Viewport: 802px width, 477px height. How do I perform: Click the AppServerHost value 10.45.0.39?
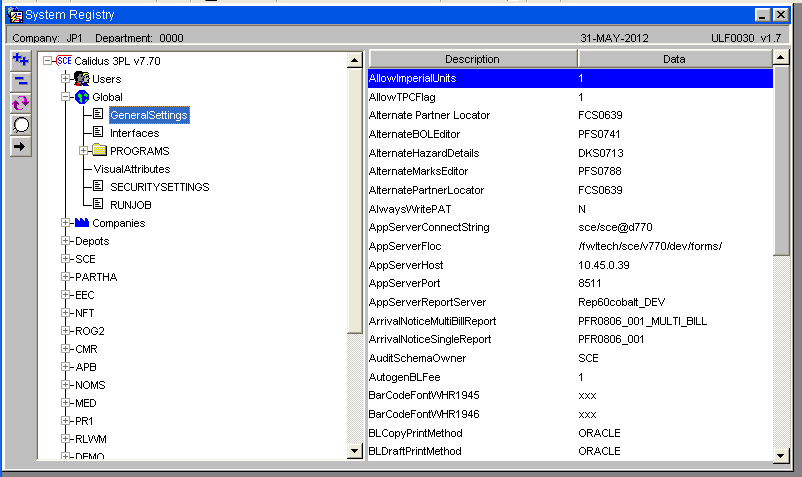coord(604,265)
